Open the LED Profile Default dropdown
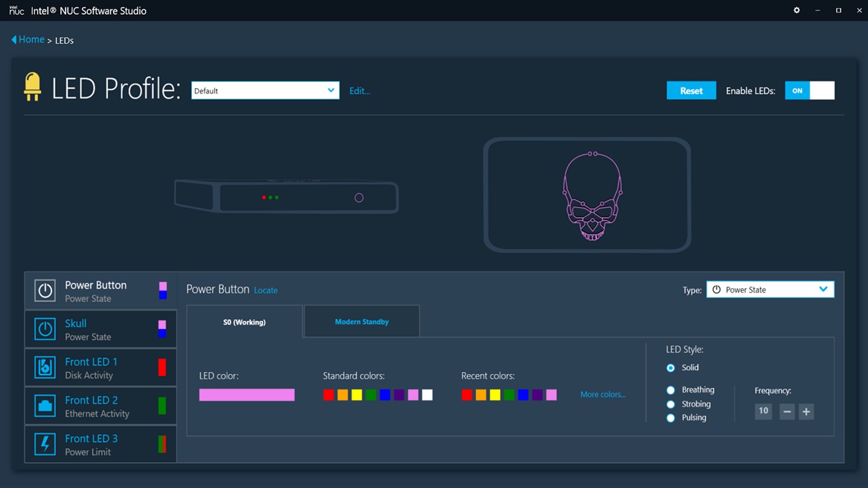 (x=265, y=91)
